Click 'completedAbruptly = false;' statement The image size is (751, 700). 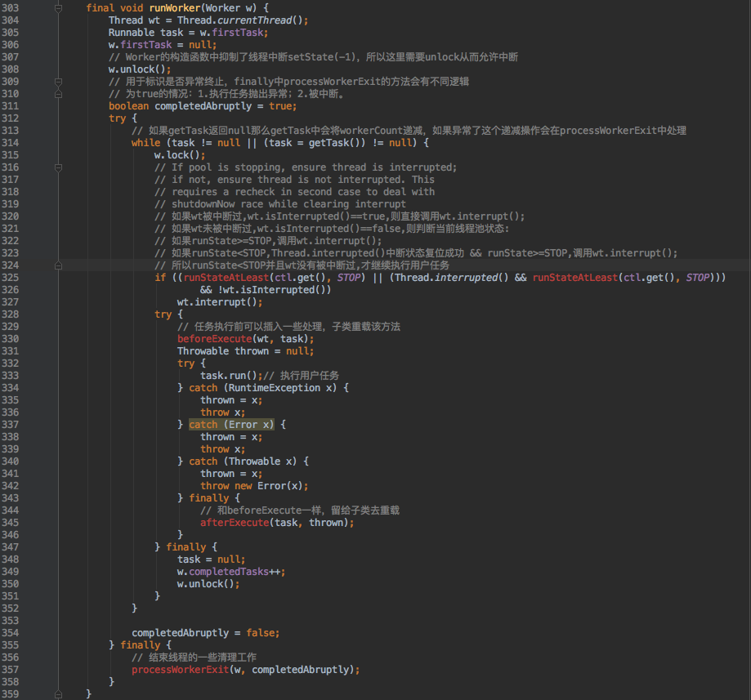tap(205, 633)
